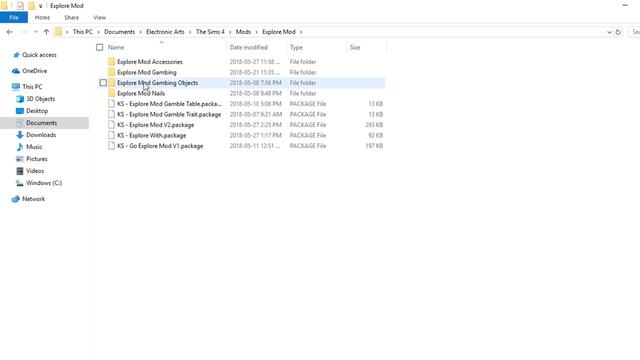Image resolution: width=640 pixels, height=360 pixels.
Task: Select the Explore Mod Gambling folder icon
Action: (x=111, y=72)
